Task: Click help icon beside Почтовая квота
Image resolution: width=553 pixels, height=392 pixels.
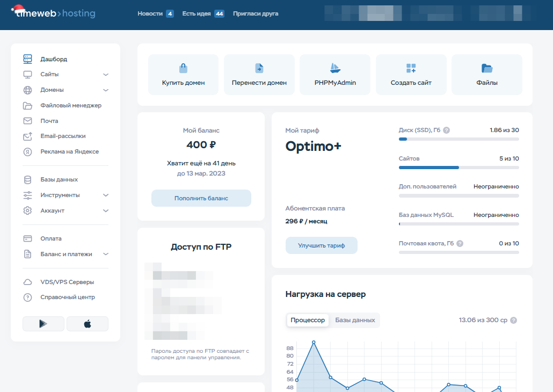Action: coord(460,244)
